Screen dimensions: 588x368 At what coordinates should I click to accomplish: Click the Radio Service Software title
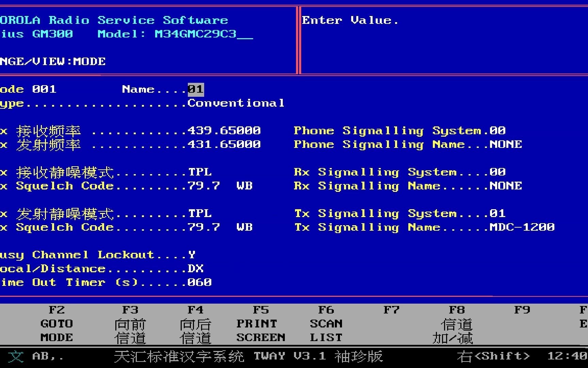tap(138, 20)
